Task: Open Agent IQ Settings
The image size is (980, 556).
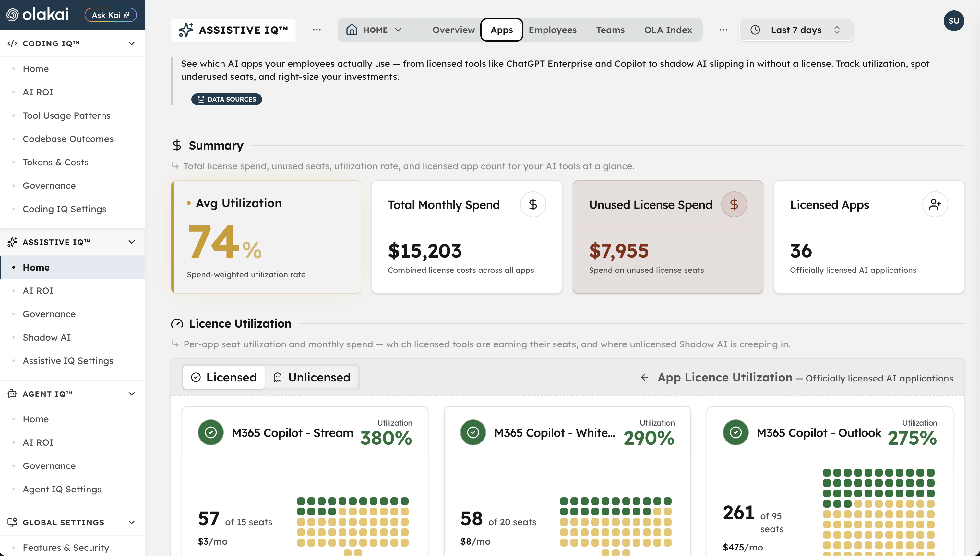Action: [x=62, y=489]
